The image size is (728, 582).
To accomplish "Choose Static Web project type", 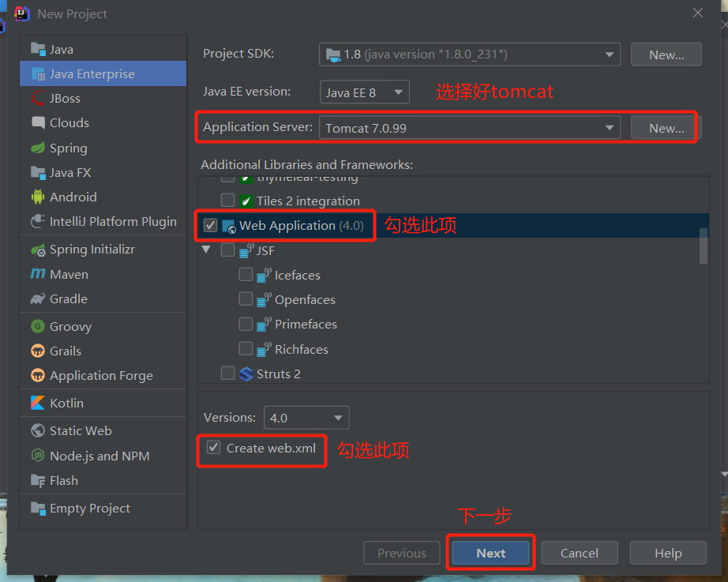I will click(103, 430).
